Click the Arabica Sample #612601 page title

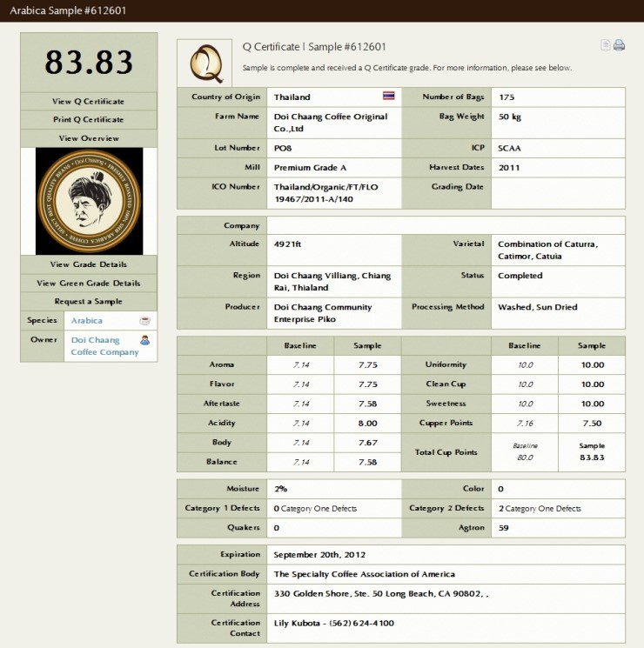point(68,10)
